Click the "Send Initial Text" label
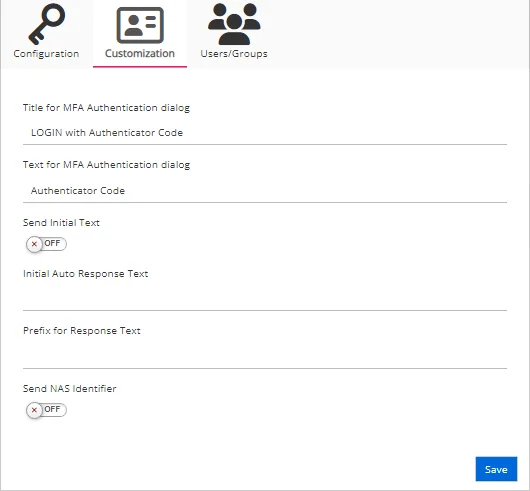This screenshot has height=491, width=530. [61, 223]
